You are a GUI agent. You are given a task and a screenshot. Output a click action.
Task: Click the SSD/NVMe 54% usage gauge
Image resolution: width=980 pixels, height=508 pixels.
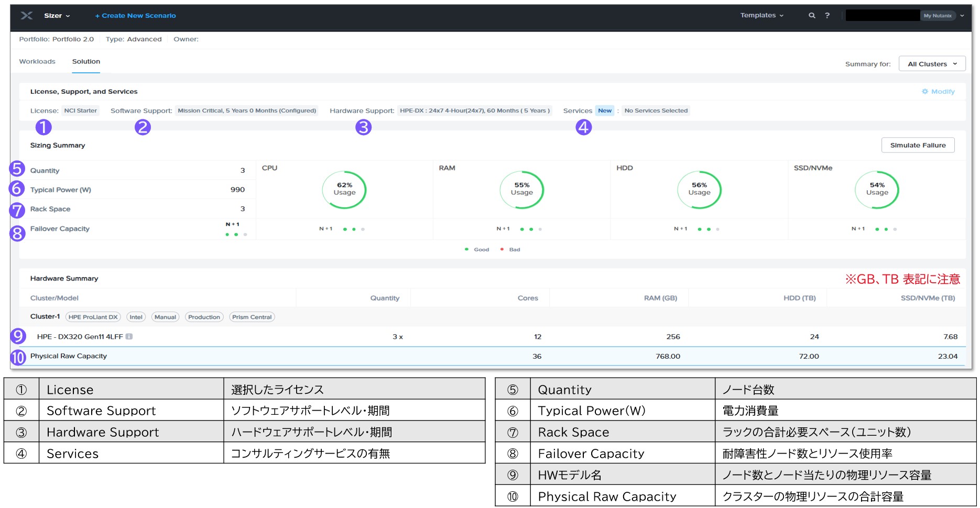click(x=877, y=189)
